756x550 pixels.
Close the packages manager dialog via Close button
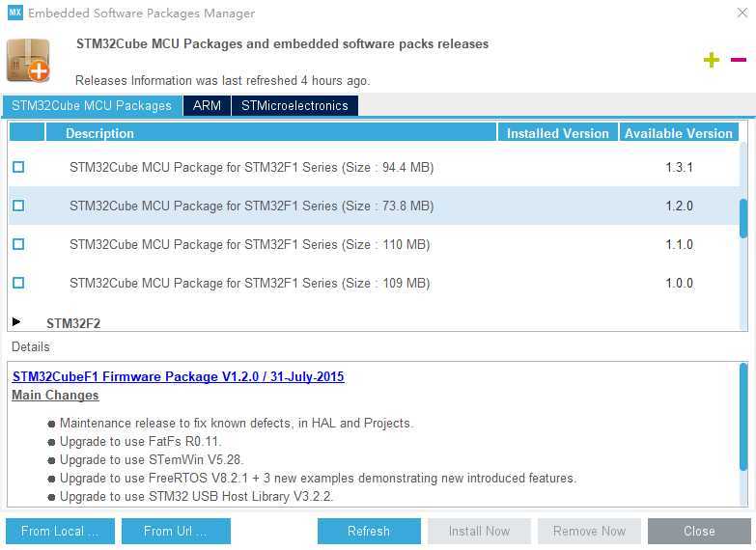pyautogui.click(x=699, y=531)
